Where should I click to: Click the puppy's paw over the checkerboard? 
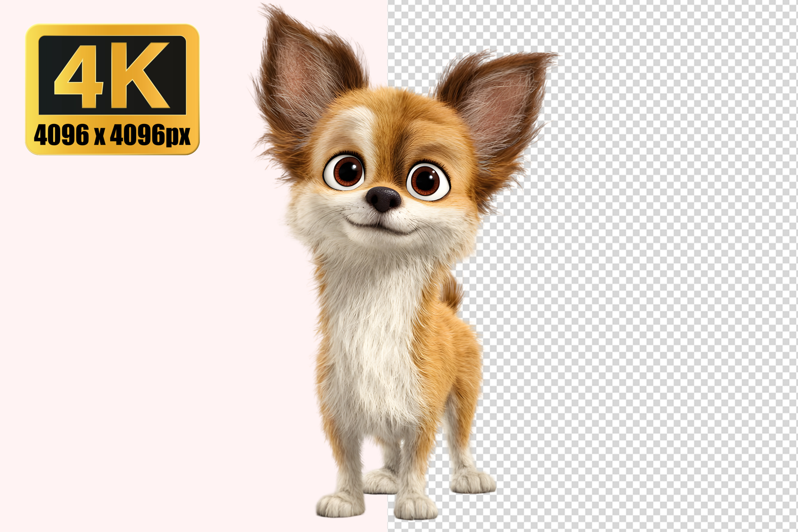click(x=472, y=480)
